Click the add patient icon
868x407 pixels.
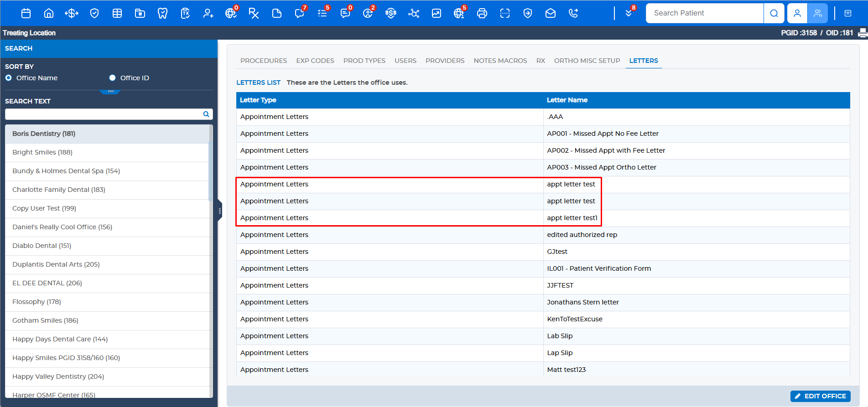[x=208, y=13]
